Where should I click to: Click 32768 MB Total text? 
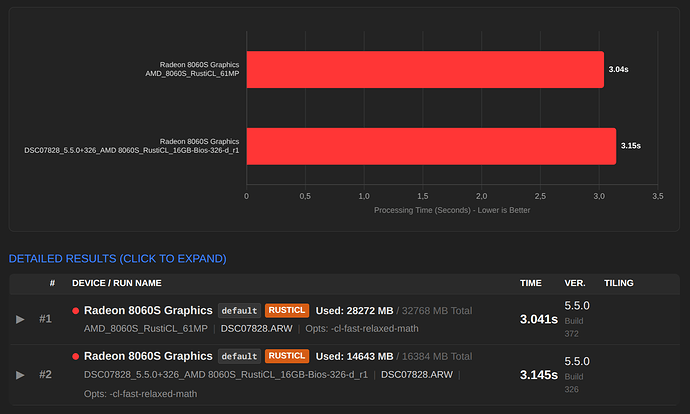[x=437, y=311]
